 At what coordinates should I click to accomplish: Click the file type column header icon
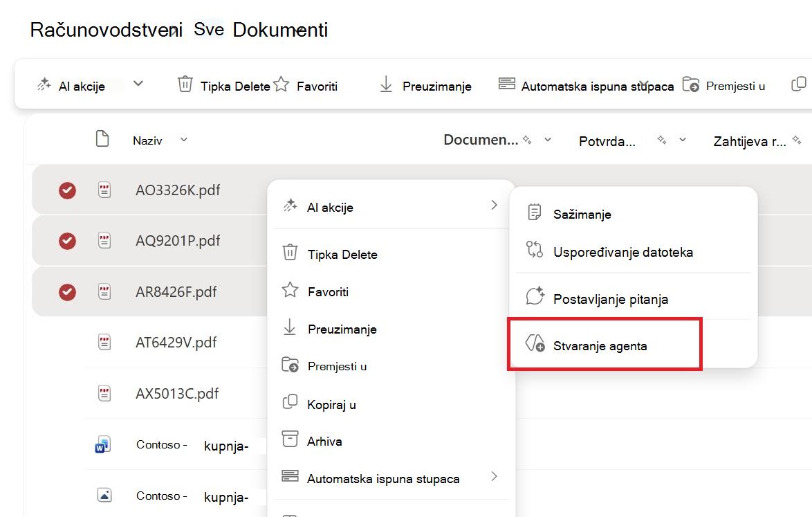[102, 139]
